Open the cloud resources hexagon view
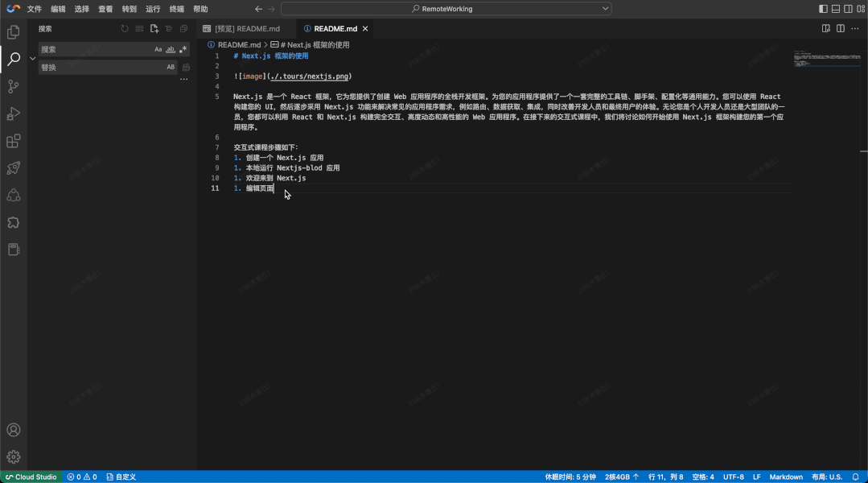 click(x=14, y=195)
